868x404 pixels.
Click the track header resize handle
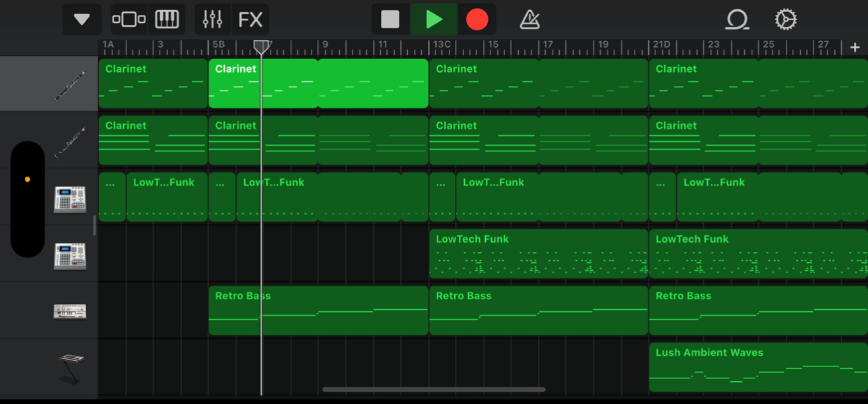point(94,226)
